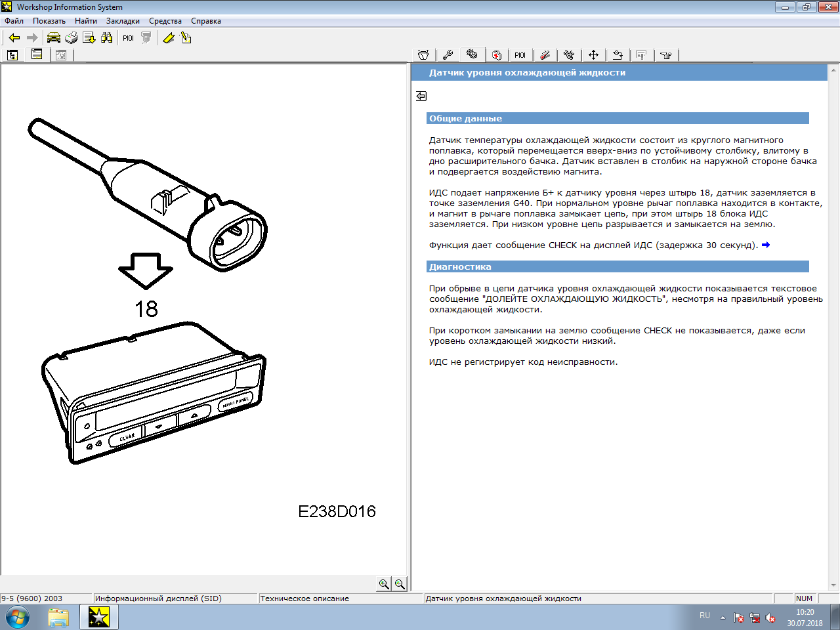
Task: Select the four-way arrows tab
Action: pyautogui.click(x=593, y=55)
